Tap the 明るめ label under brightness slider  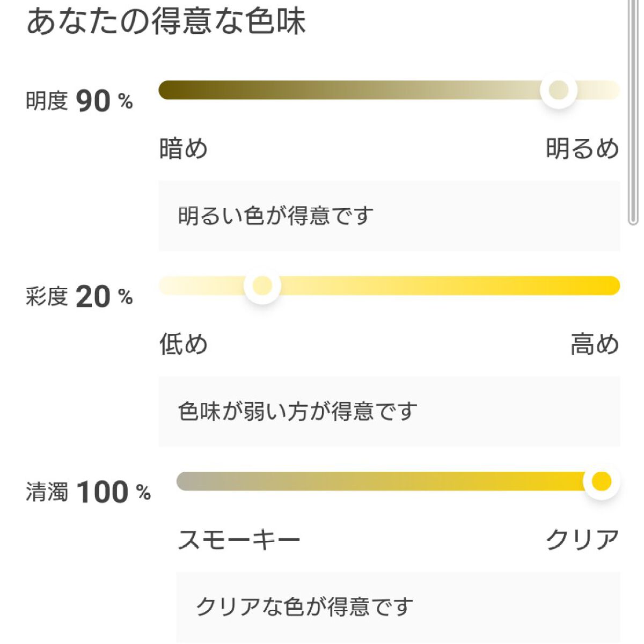click(x=582, y=149)
